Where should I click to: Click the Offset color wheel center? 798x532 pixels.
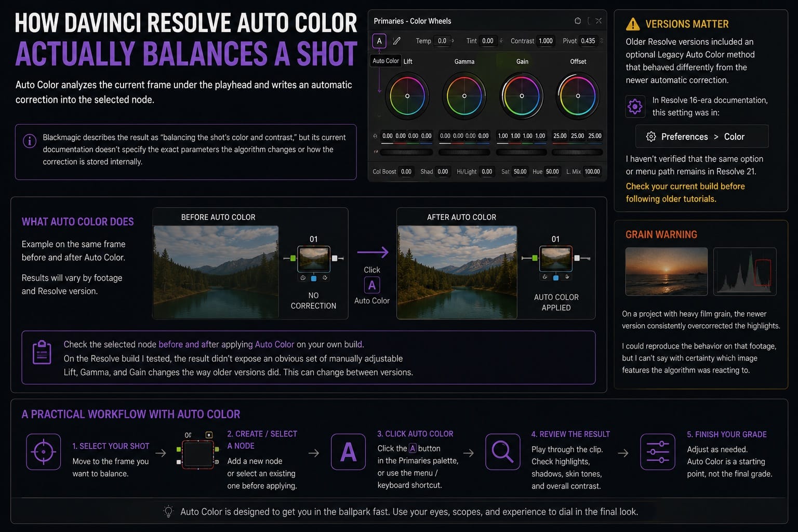[578, 96]
